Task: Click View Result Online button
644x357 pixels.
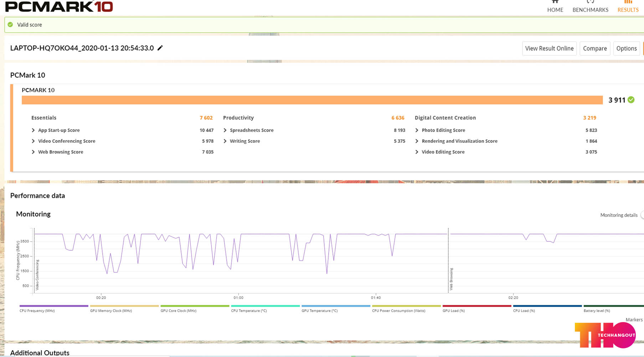Action: [x=549, y=49]
